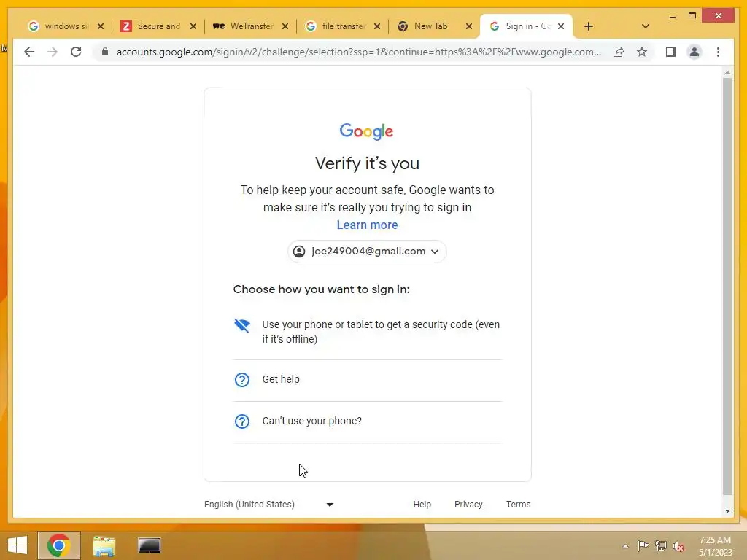Select the Get help option

pyautogui.click(x=368, y=379)
